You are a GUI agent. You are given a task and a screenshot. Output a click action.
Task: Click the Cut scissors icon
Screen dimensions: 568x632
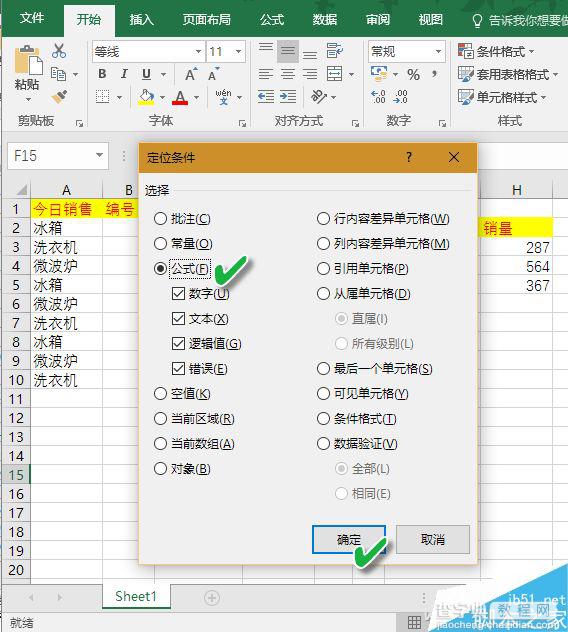59,51
